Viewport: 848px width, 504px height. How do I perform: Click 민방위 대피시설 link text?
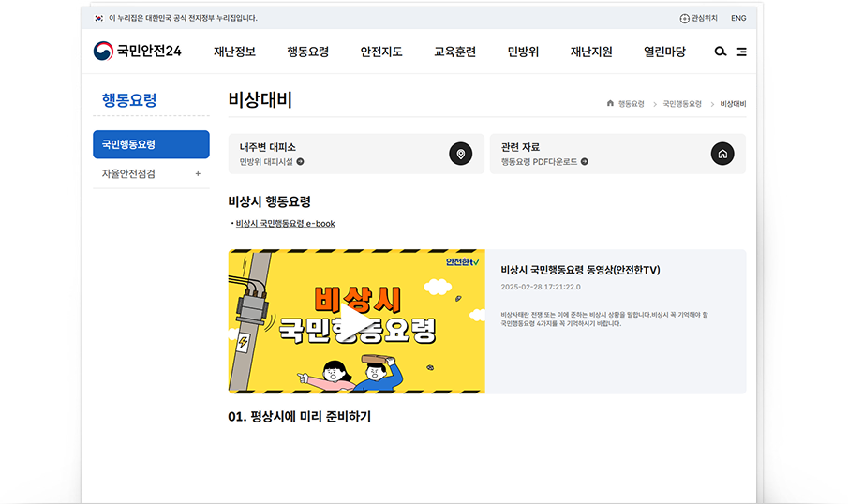(x=266, y=162)
